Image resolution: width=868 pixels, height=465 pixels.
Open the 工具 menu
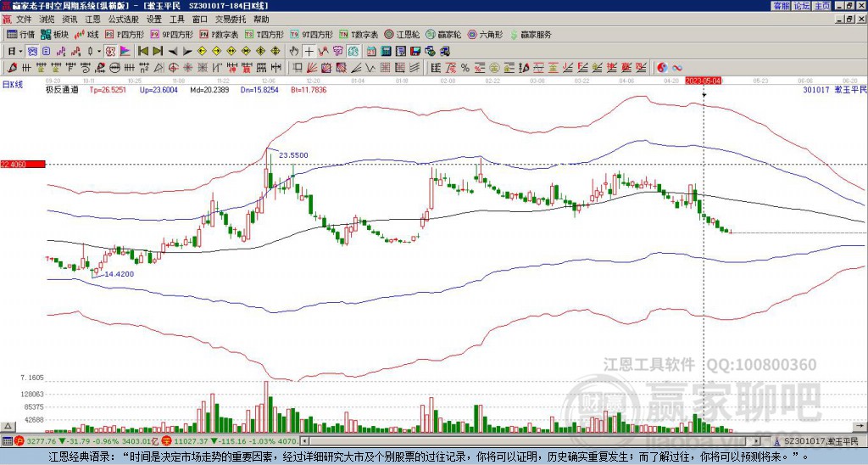(176, 20)
